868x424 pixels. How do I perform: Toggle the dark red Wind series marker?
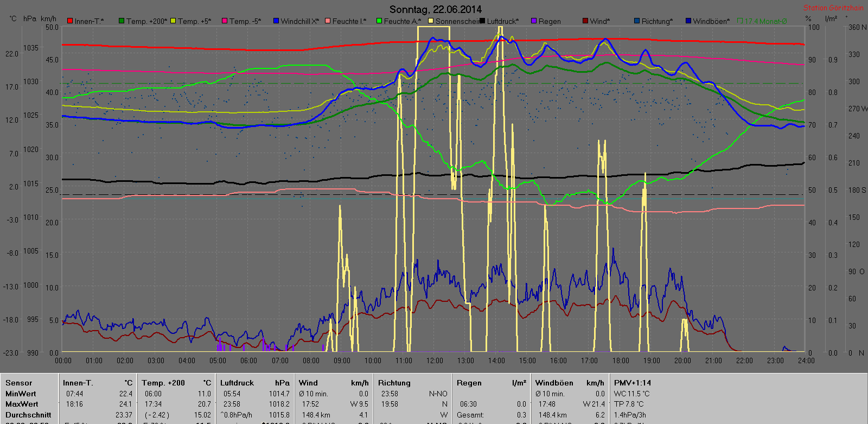(x=585, y=21)
